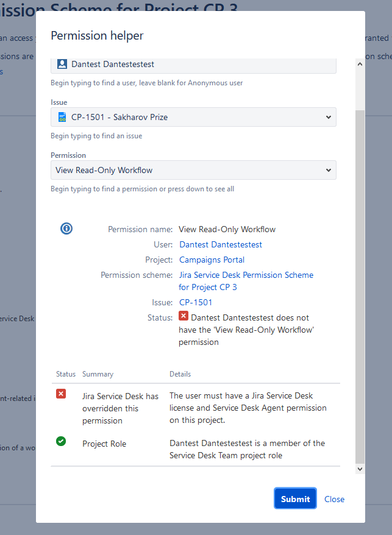Click the 'Issue' field label

(59, 102)
